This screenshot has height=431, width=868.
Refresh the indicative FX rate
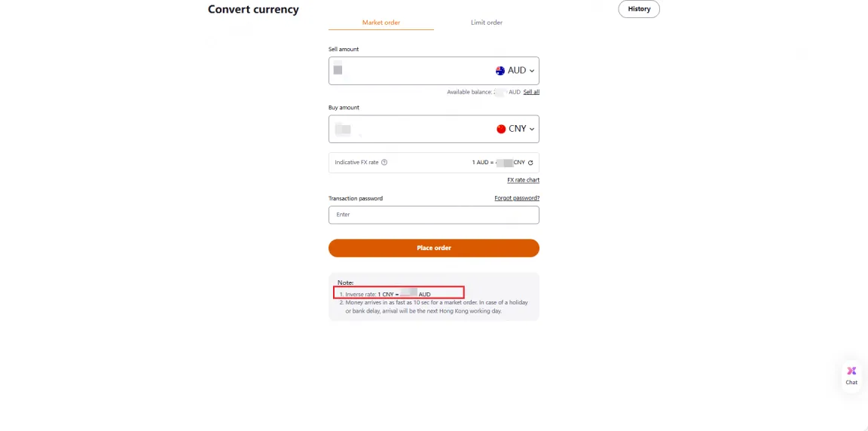pyautogui.click(x=530, y=163)
